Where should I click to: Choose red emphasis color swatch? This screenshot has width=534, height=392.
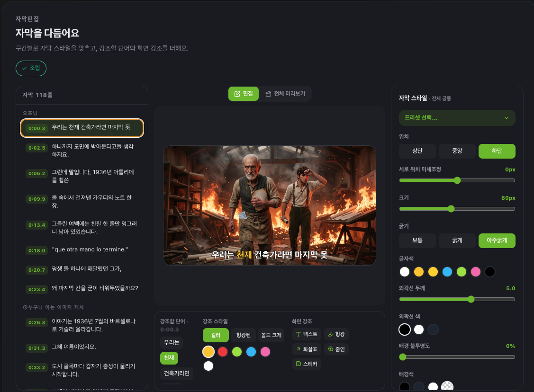tap(223, 351)
